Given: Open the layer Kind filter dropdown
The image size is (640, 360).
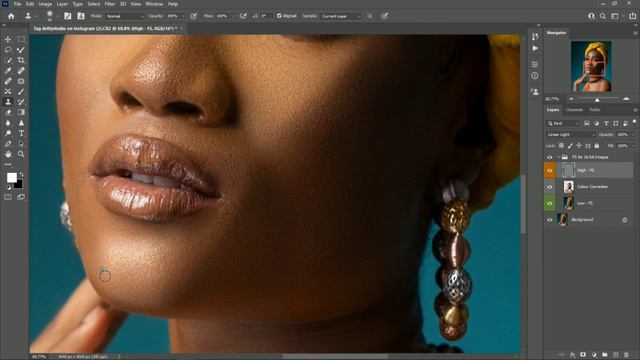Looking at the screenshot, I should click(x=563, y=123).
